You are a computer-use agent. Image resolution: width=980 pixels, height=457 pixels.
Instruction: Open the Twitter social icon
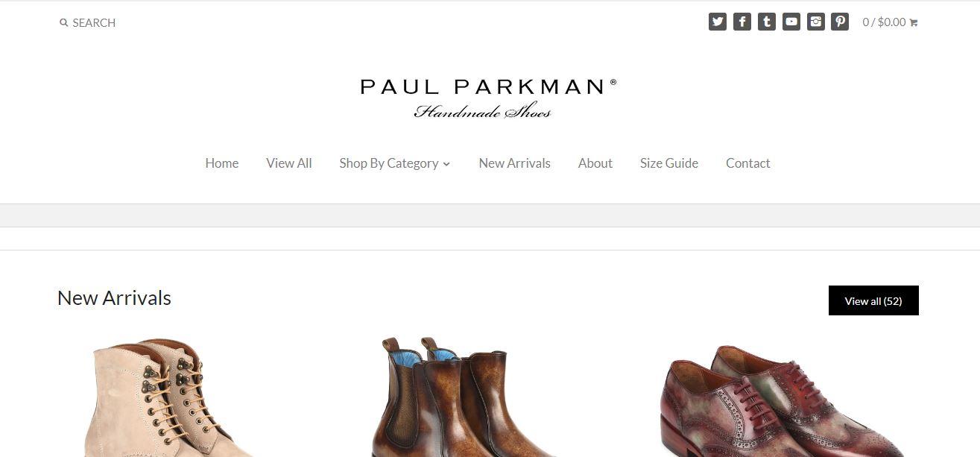tap(718, 22)
